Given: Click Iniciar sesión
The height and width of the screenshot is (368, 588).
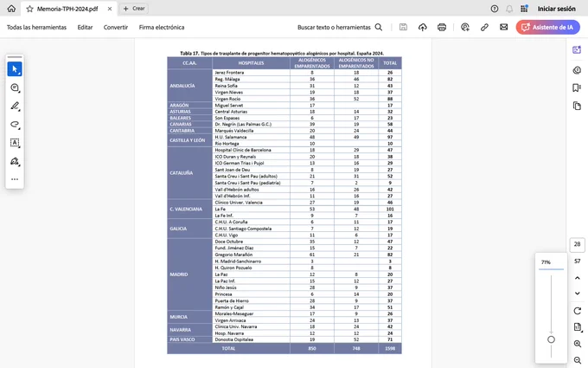Looking at the screenshot, I should coord(556,9).
